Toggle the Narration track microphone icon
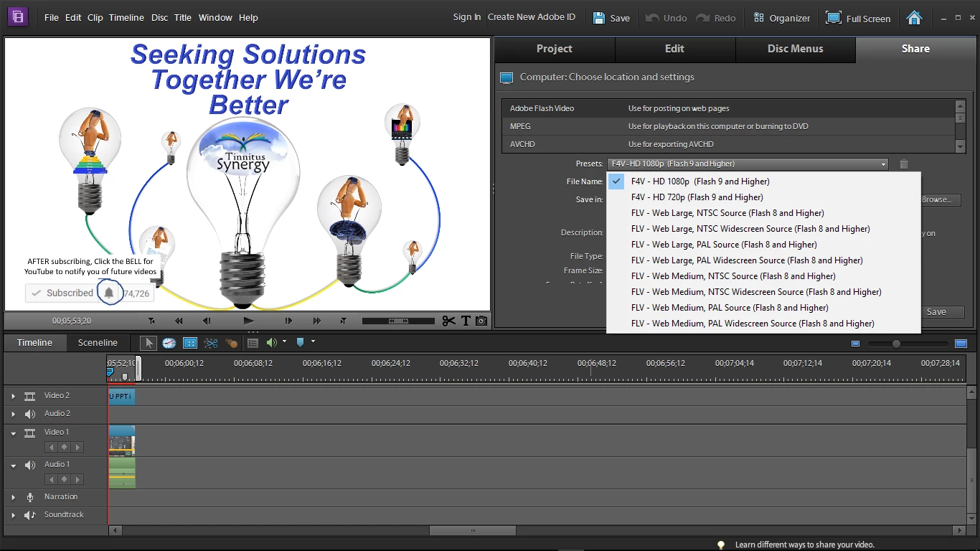Screen dimensions: 980x551 [30, 497]
